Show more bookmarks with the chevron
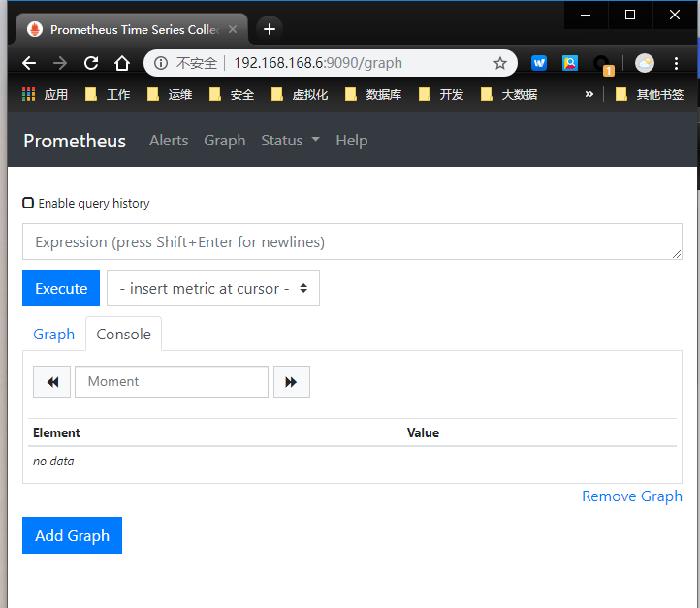Viewport: 700px width, 608px height. [589, 94]
